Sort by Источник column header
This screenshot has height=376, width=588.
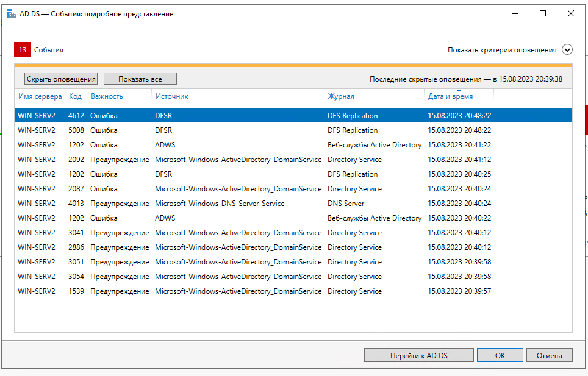171,96
